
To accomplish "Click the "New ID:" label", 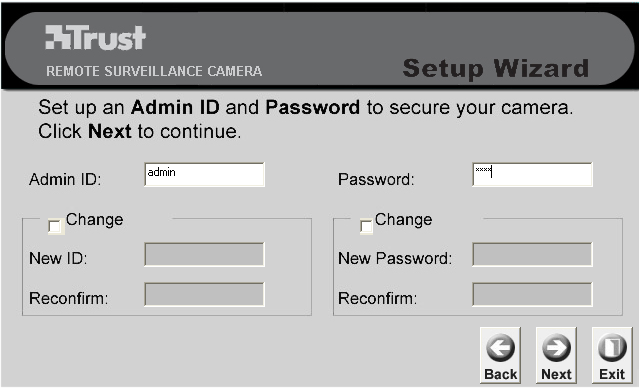I will pyautogui.click(x=58, y=258).
